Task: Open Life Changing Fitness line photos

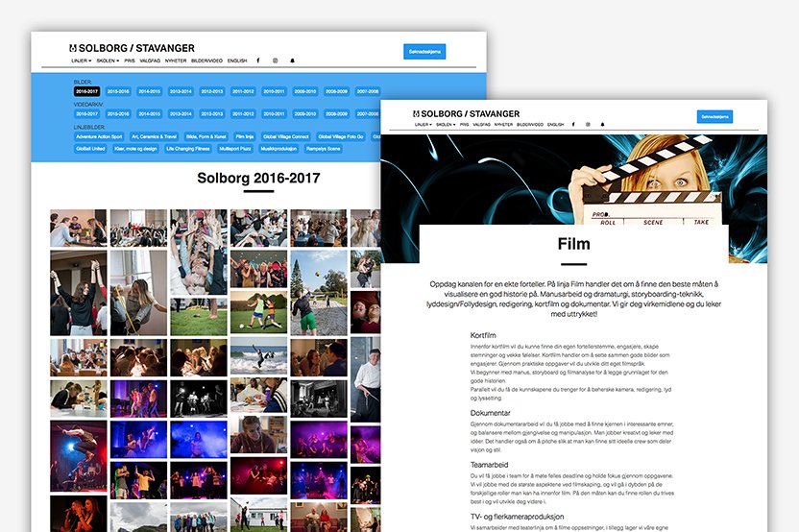Action: click(x=188, y=149)
